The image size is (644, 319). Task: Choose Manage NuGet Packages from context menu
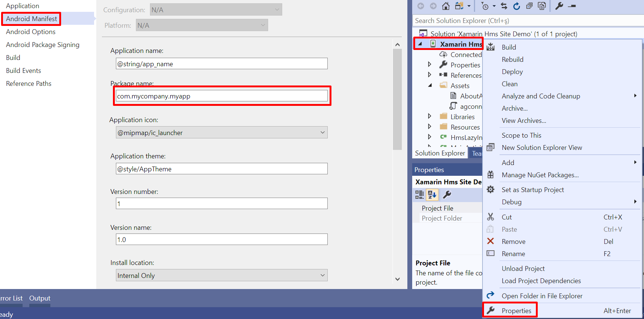click(x=540, y=175)
